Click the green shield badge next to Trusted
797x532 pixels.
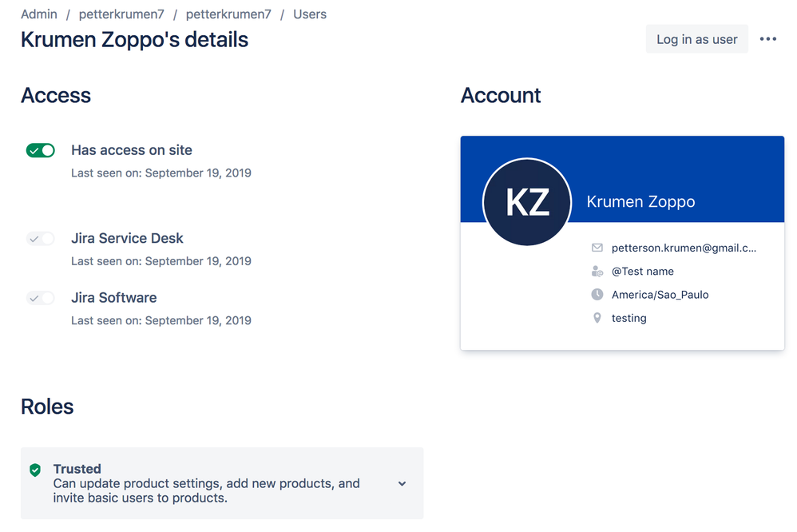tap(36, 469)
